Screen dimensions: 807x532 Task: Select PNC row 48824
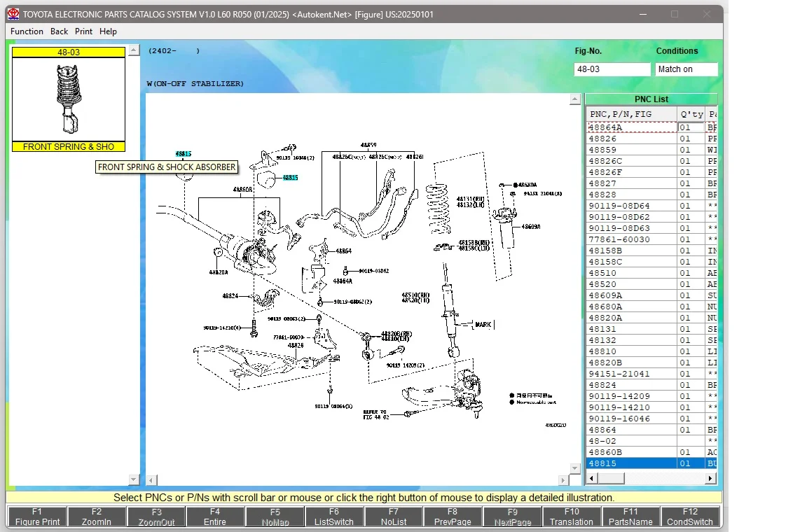pos(651,385)
